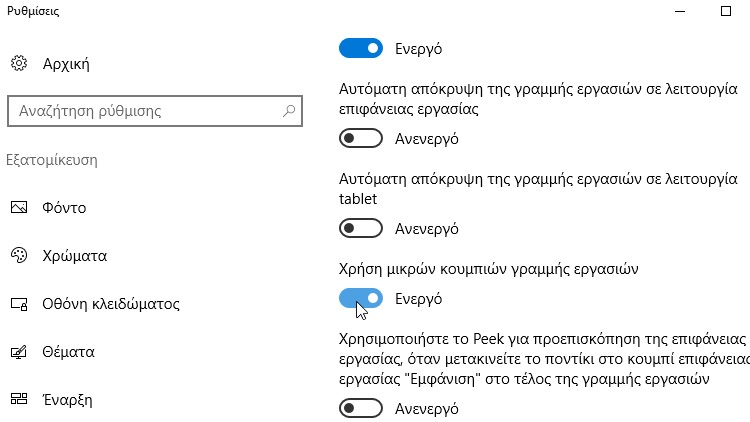750x422 pixels.
Task: Open the Φόντο settings page
Action: 64,208
